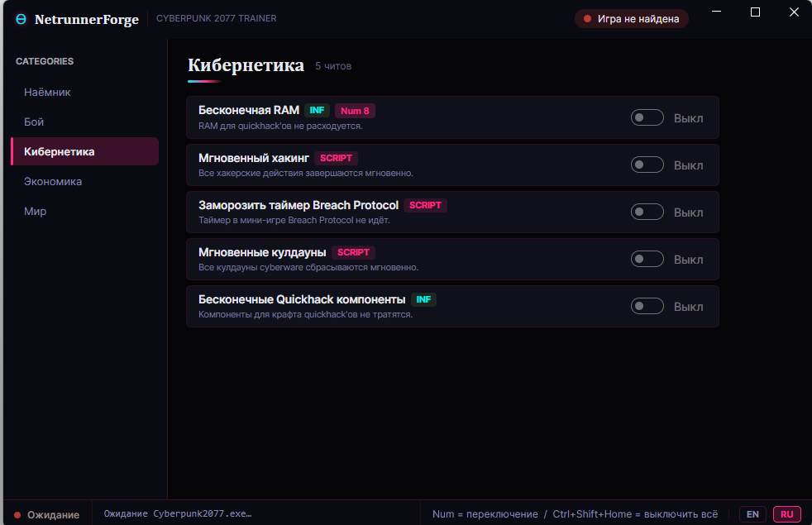Click SCRIPT tag beside Breach Protocol
The image size is (812, 525).
425,205
